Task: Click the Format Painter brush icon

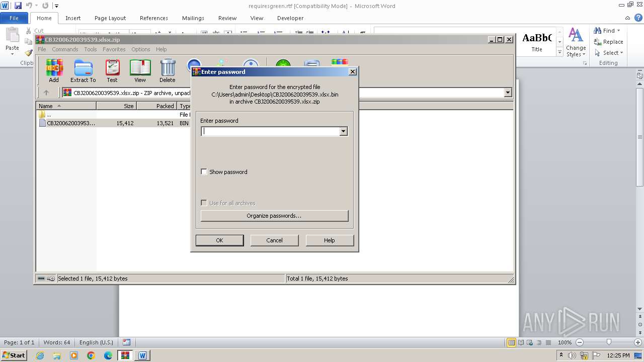Action: click(x=28, y=52)
